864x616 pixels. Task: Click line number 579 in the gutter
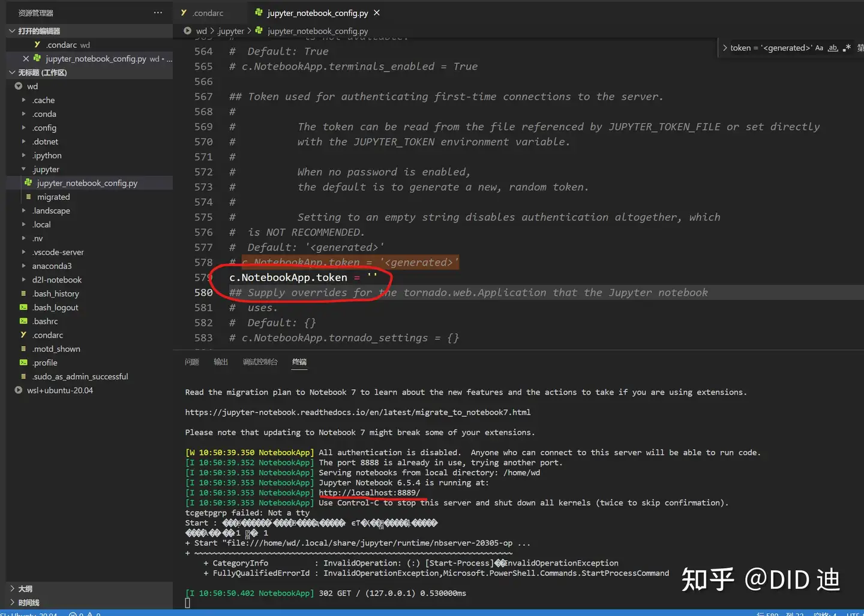203,277
